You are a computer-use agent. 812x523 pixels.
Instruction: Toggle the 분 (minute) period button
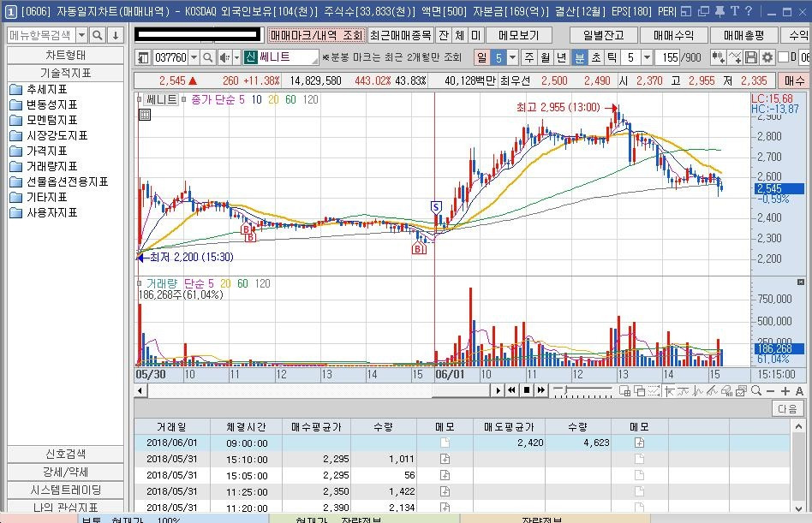tap(580, 57)
